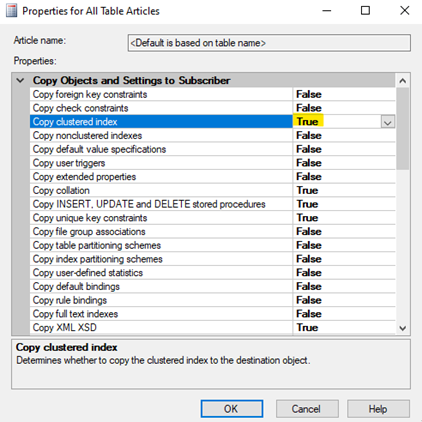Click the Article name text field
The image size is (422, 422).
(x=269, y=43)
